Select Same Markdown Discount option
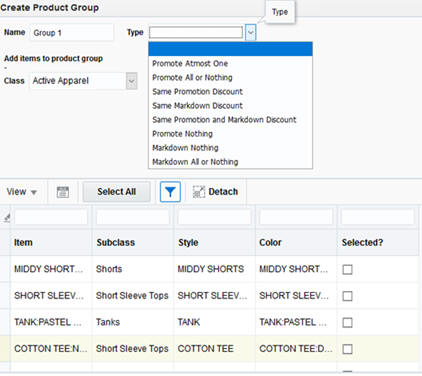This screenshot has width=422, height=376. 230,105
